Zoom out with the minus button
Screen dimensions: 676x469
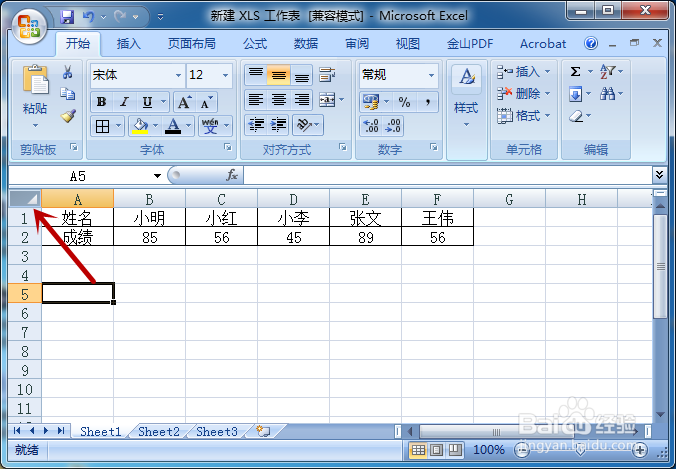(x=521, y=450)
